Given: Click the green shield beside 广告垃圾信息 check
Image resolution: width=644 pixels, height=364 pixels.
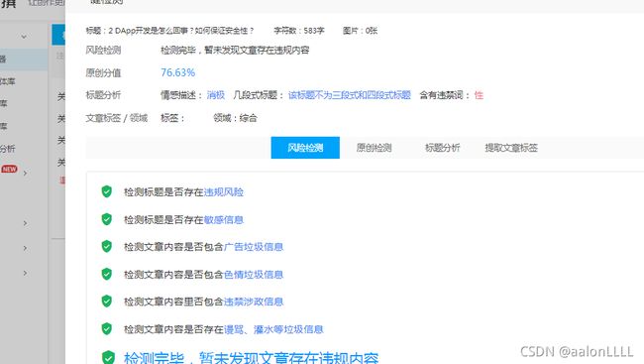Looking at the screenshot, I should click(107, 246).
